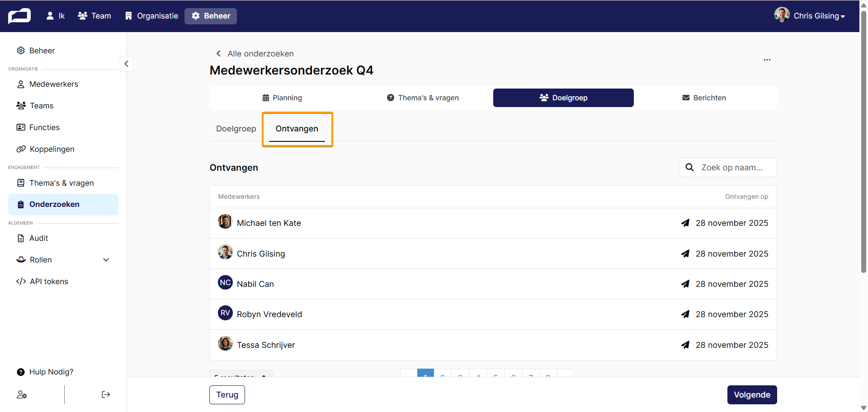Open user settings icon at sidebar bottom

pyautogui.click(x=22, y=394)
